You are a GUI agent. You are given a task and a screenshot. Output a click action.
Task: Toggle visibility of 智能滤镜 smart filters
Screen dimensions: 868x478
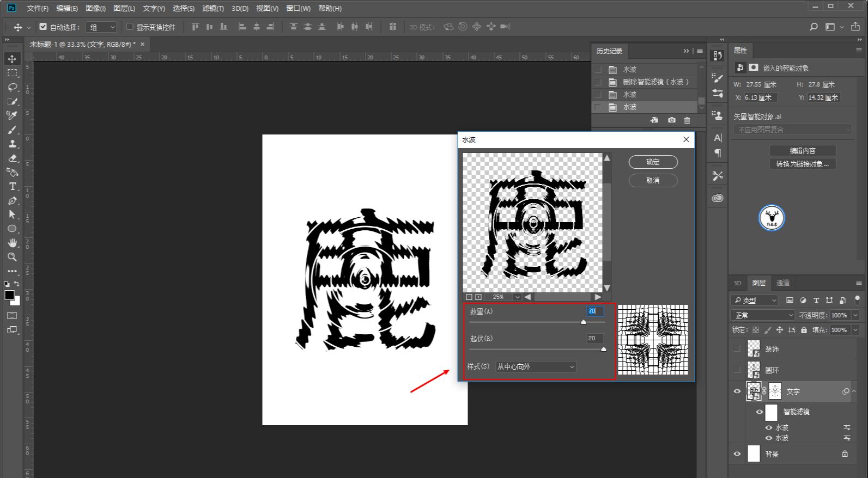(760, 412)
